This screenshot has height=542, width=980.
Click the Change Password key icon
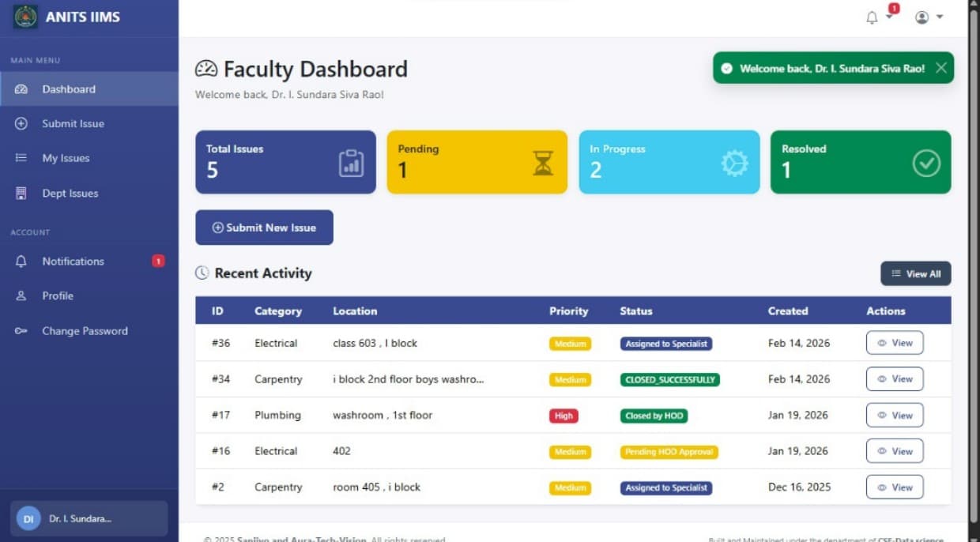[x=21, y=331]
